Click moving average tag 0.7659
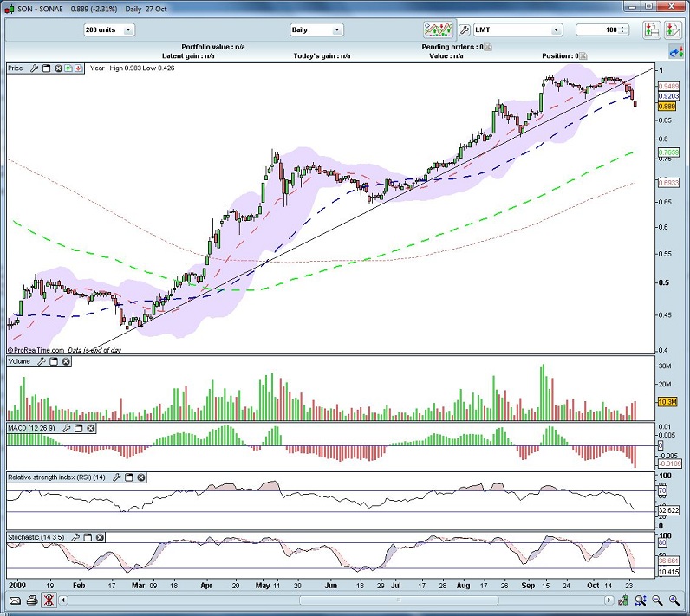 tap(669, 152)
